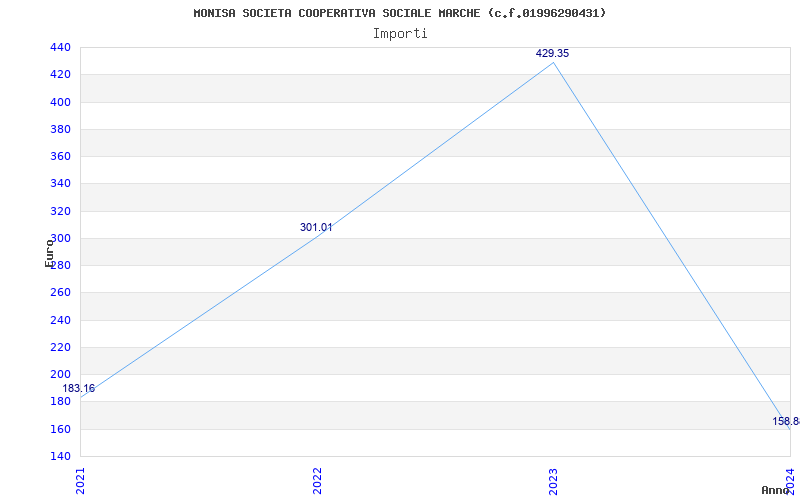Click the 2023 x-axis label
The width and height of the screenshot is (800, 500).
pos(553,479)
